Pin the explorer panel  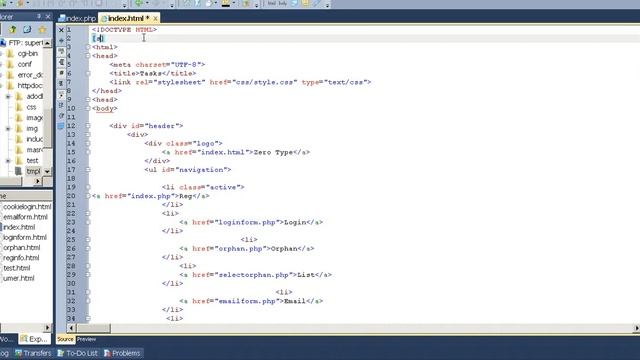coord(39,16)
